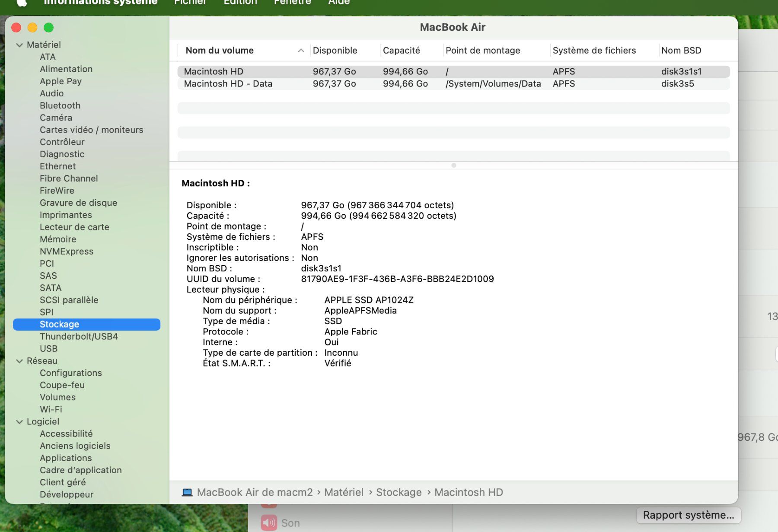Select Configurations under Réseau
This screenshot has height=532, width=778.
click(x=71, y=373)
